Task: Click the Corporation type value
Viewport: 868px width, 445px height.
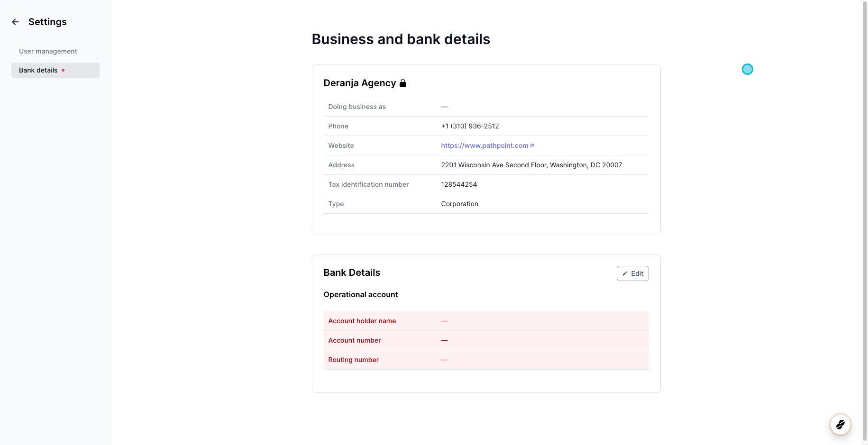Action: pyautogui.click(x=459, y=204)
